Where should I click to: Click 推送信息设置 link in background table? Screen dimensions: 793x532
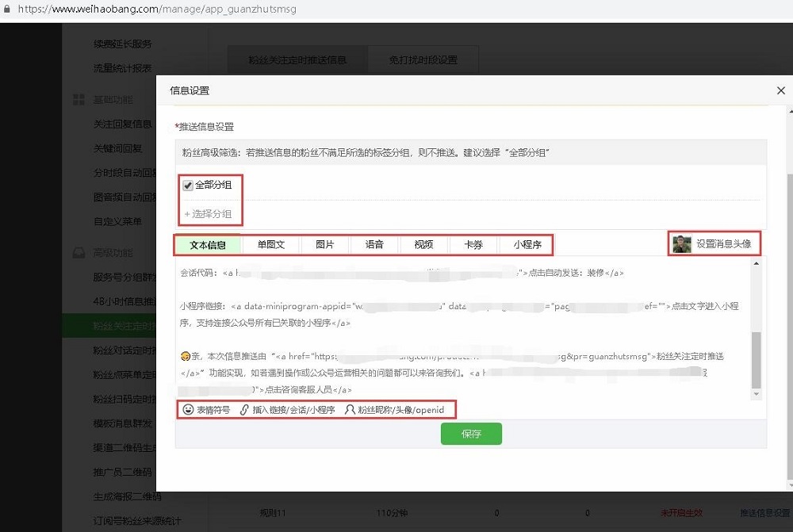(764, 513)
